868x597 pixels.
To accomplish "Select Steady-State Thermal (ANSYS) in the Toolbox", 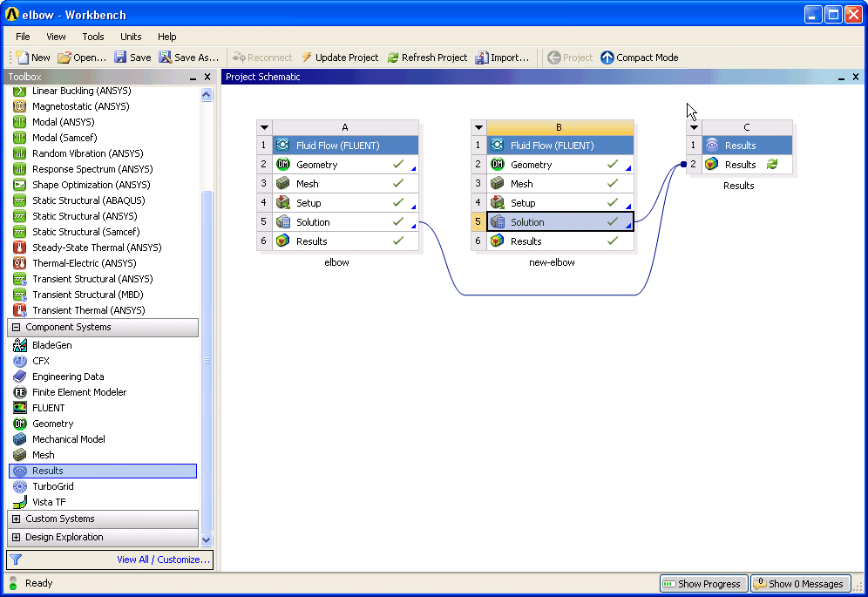I will (x=97, y=248).
